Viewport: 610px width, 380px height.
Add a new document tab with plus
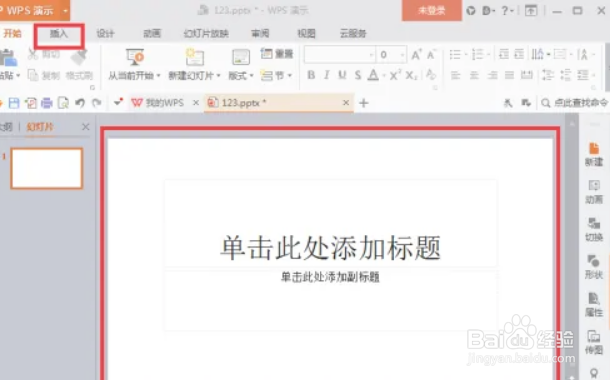click(x=364, y=103)
